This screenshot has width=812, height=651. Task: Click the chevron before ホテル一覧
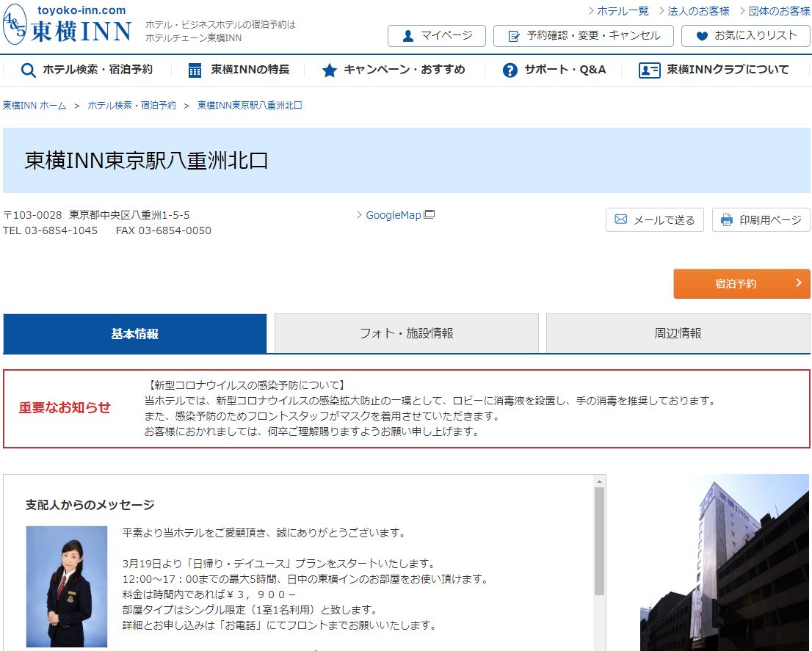591,11
